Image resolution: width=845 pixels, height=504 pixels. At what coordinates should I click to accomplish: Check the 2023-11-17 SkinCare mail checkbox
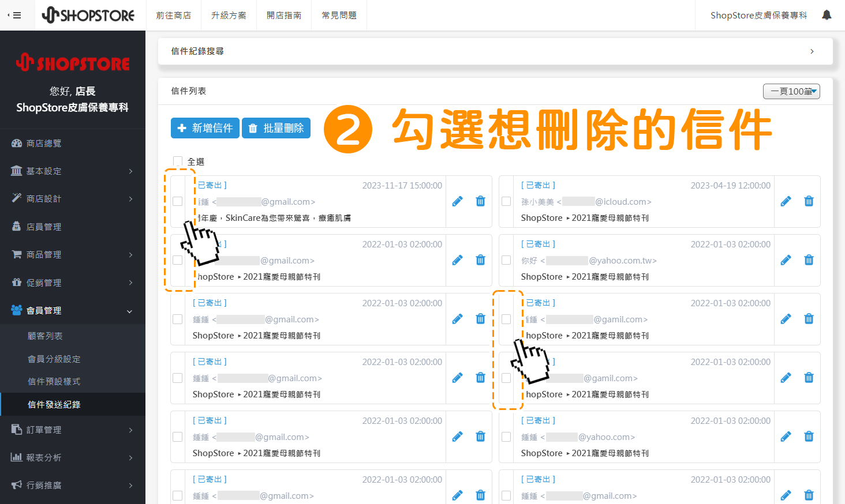[178, 201]
